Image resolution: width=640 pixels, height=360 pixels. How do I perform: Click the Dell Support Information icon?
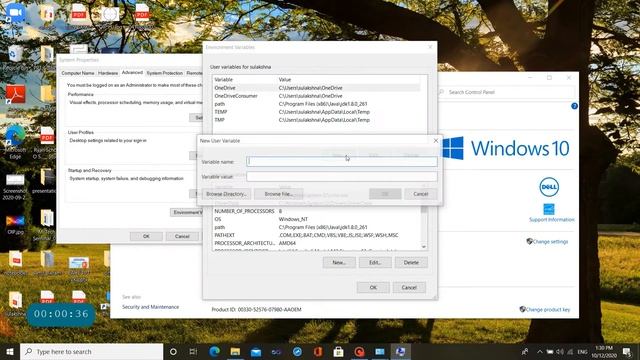[549, 209]
